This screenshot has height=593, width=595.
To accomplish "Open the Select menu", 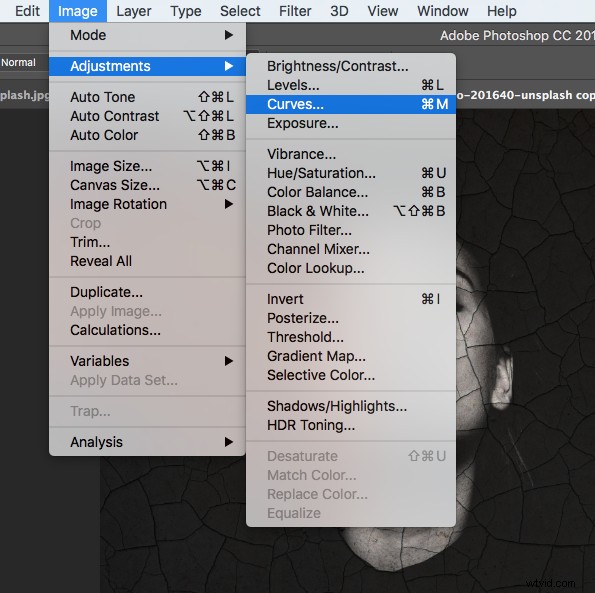I will coord(240,11).
